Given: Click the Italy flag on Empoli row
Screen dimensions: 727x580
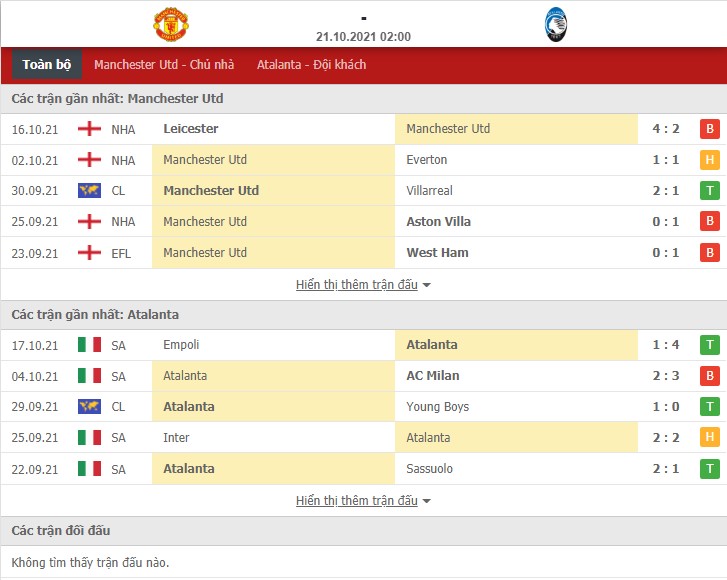Looking at the screenshot, I should tap(89, 345).
